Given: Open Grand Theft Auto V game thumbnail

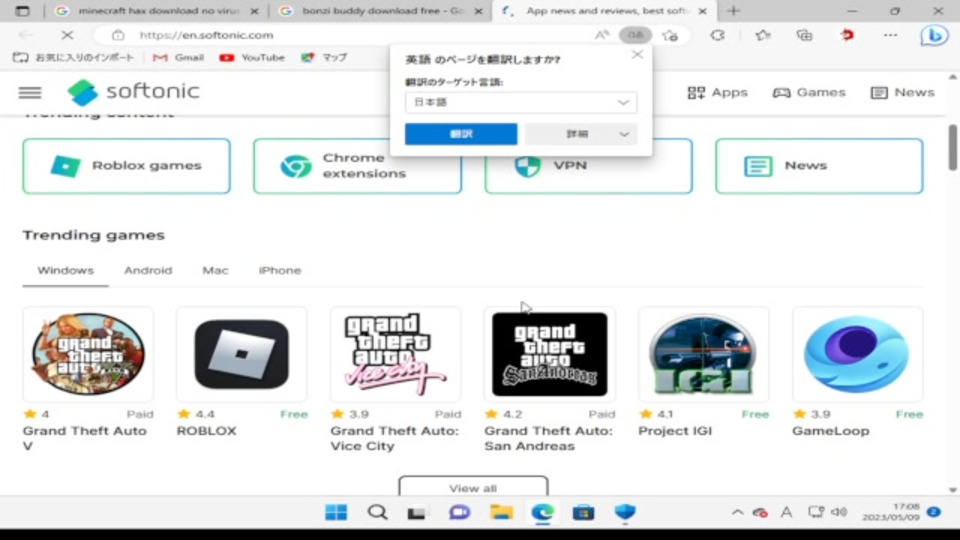Looking at the screenshot, I should tap(88, 354).
